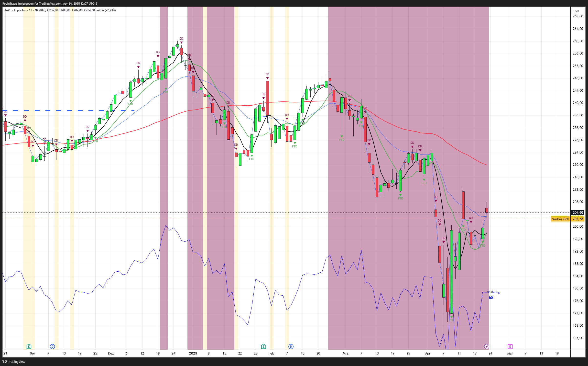Click the 2025 label on time axis
Screen dimensions: 588x366
193,353
